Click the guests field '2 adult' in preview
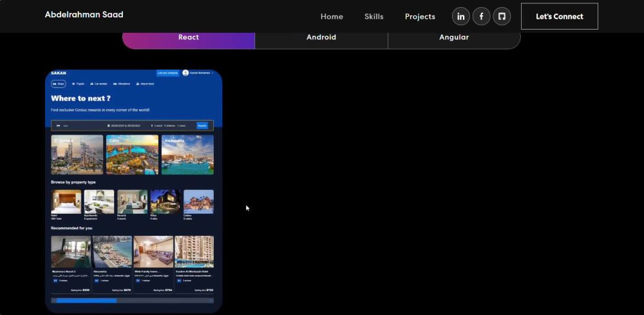Image resolution: width=644 pixels, height=315 pixels. point(168,126)
